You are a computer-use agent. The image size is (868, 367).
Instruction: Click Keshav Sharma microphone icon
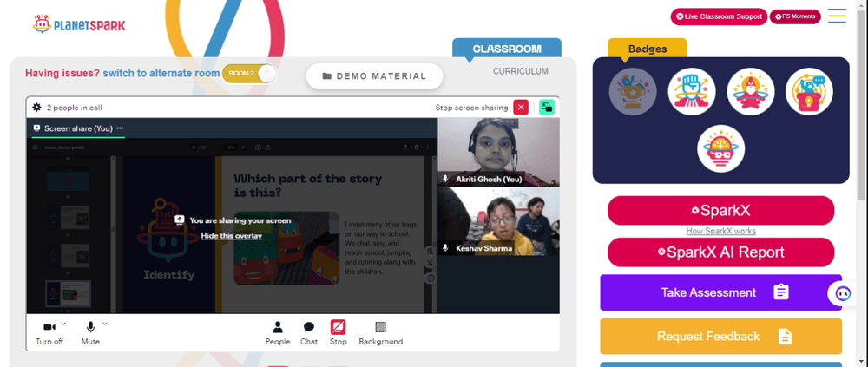pyautogui.click(x=445, y=248)
